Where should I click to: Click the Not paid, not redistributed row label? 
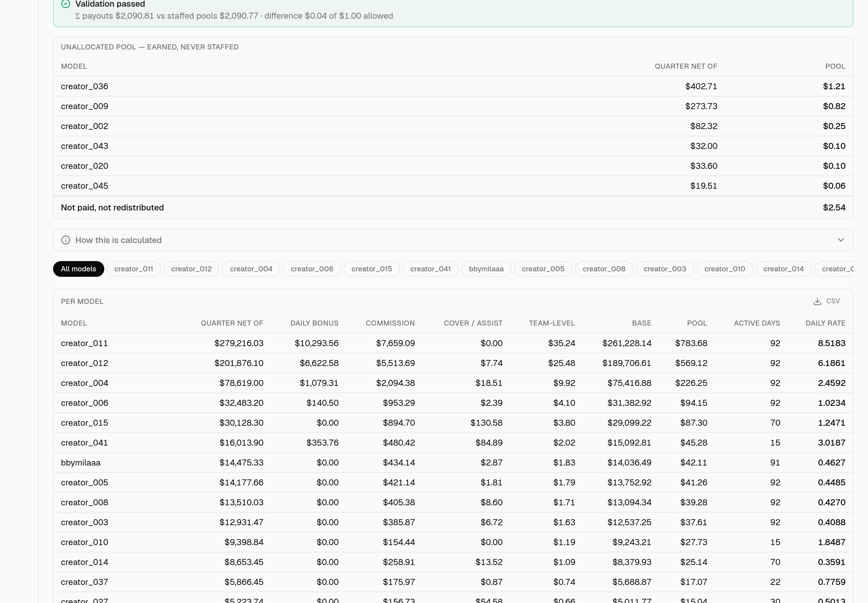tap(112, 208)
